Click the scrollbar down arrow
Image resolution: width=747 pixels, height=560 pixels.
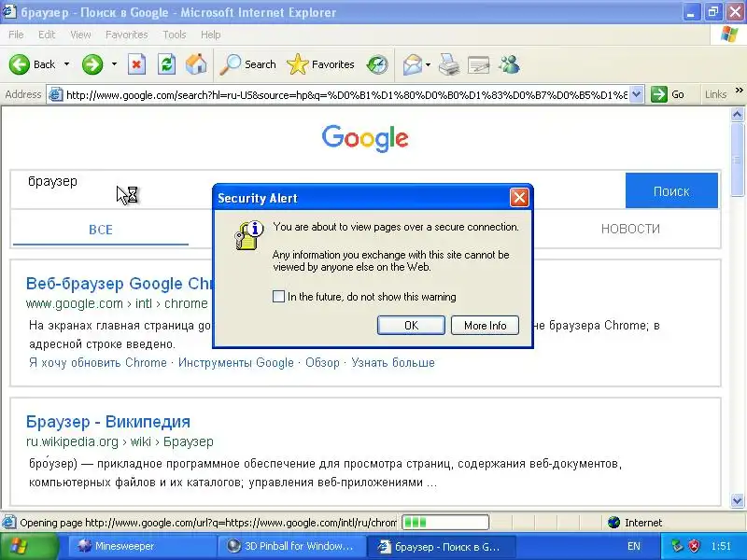(x=737, y=500)
